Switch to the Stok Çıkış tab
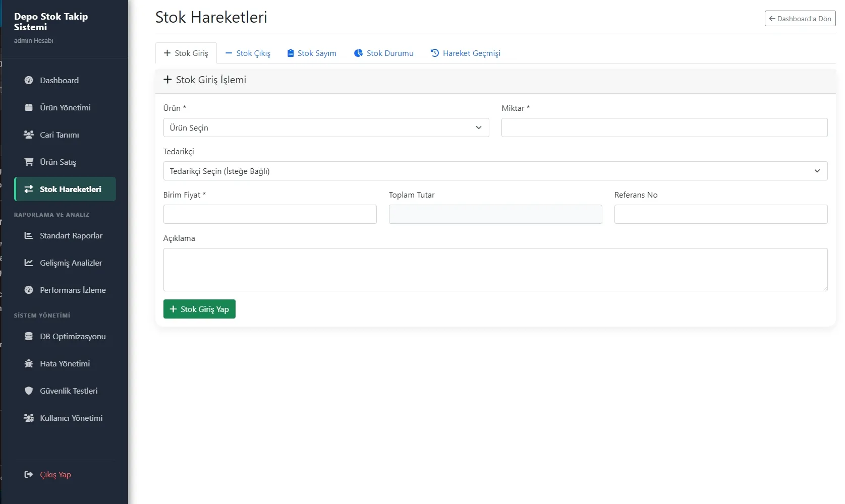 (x=248, y=53)
